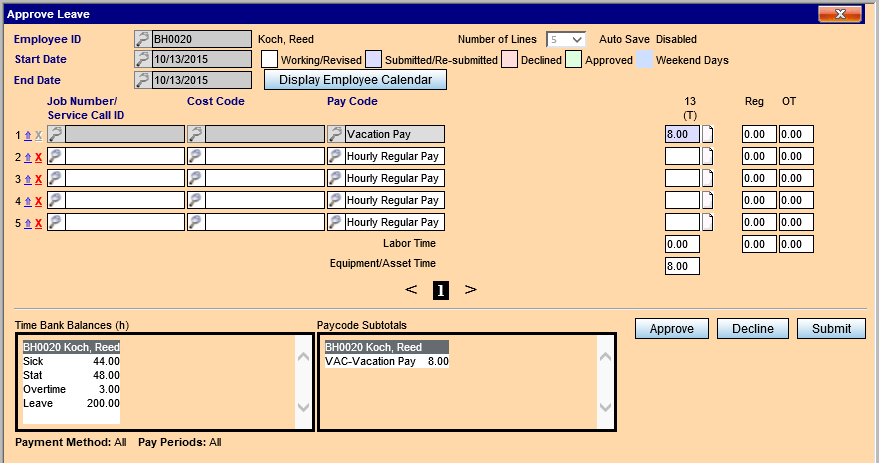879x463 pixels.
Task: Click line 2 day 13 hours field
Action: coord(682,156)
